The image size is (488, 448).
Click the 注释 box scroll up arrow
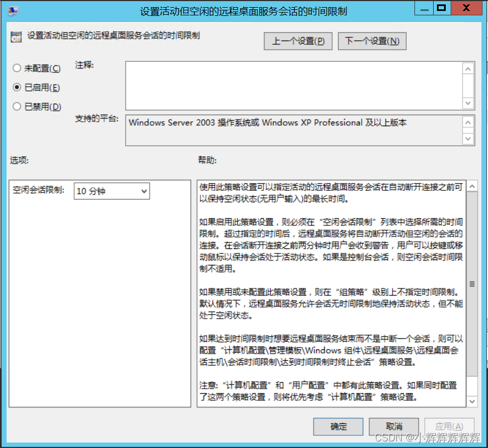pos(468,69)
